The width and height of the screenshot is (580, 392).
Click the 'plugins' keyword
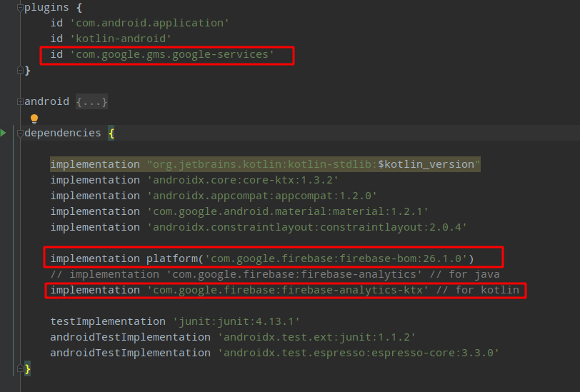click(x=46, y=7)
